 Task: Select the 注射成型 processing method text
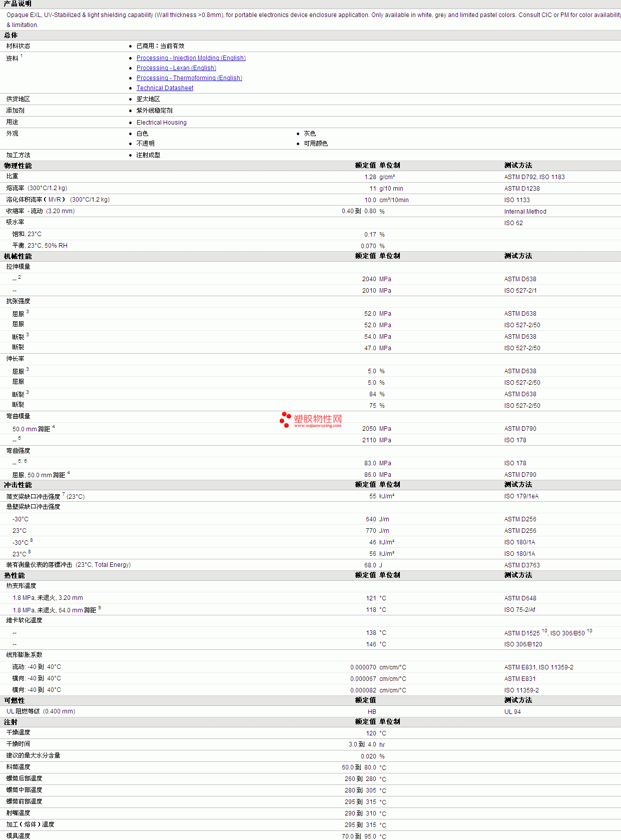[148, 155]
